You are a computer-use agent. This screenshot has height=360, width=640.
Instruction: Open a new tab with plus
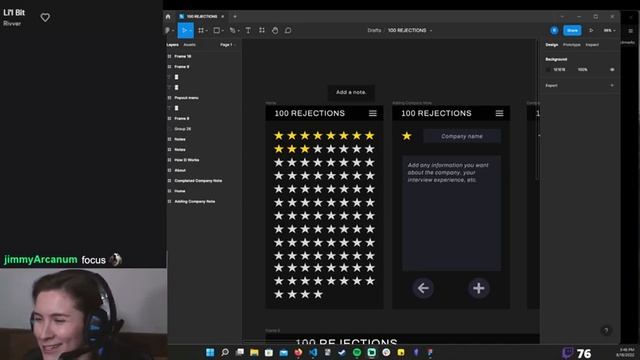point(235,16)
